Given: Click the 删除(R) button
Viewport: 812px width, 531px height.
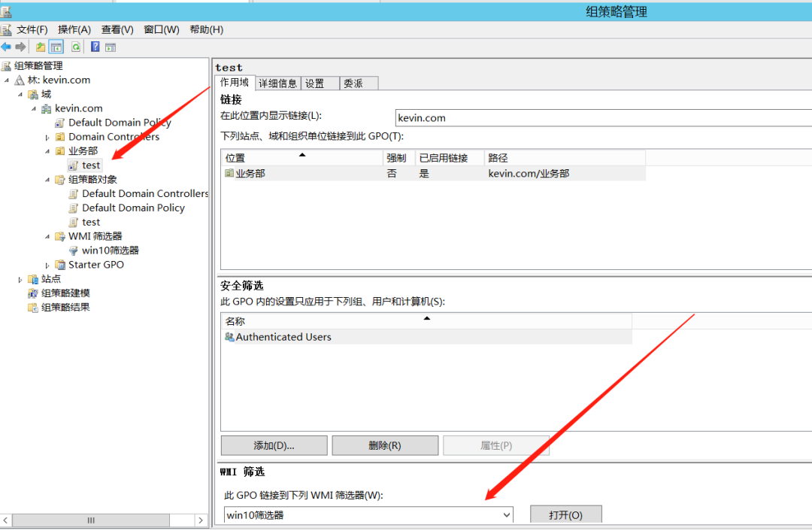Looking at the screenshot, I should click(385, 445).
